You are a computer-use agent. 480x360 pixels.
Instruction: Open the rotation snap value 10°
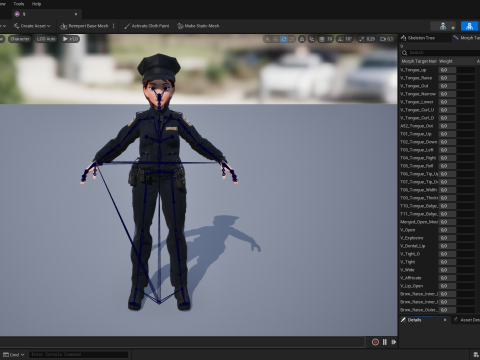[x=348, y=39]
